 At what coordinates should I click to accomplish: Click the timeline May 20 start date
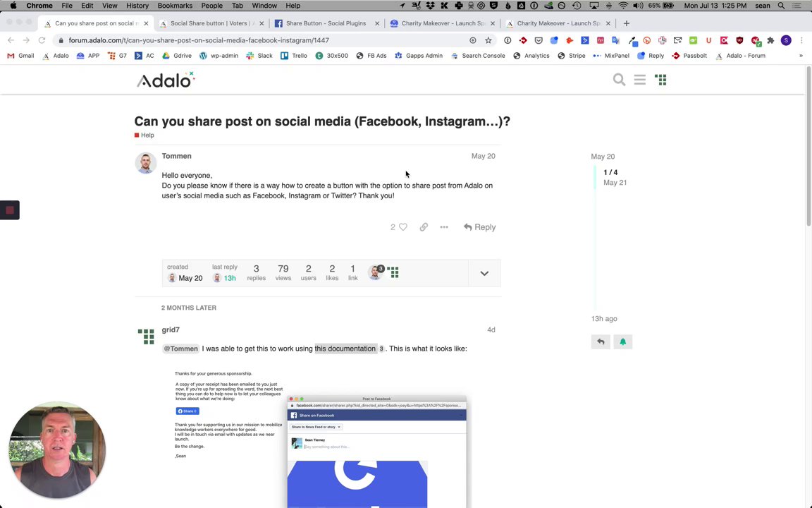point(603,157)
